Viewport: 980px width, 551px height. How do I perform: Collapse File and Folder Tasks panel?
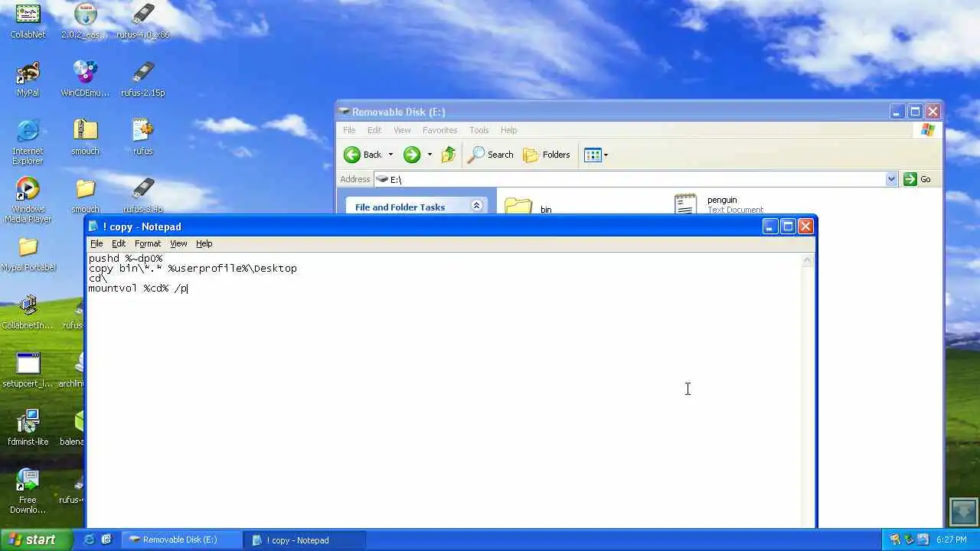(476, 206)
